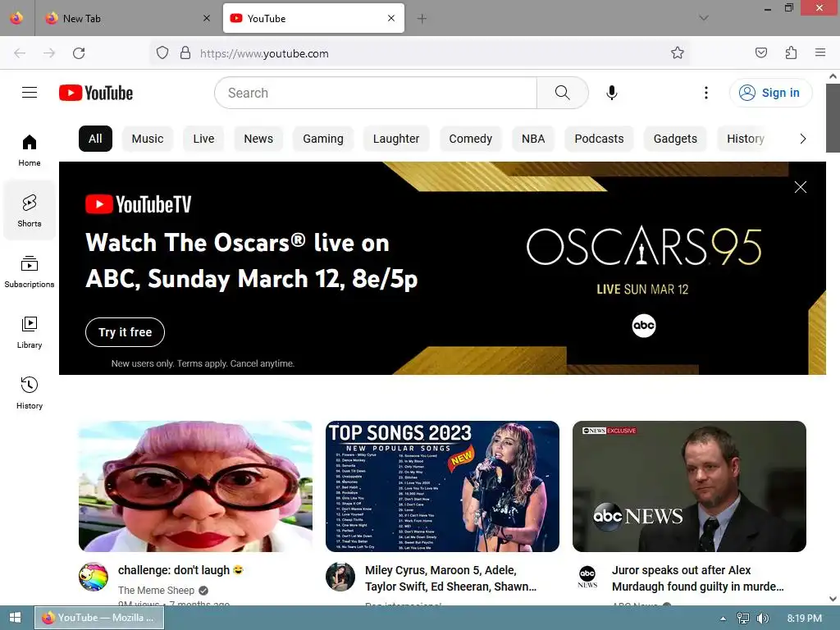
Task: Open the Firefox extensions icon
Action: (791, 52)
